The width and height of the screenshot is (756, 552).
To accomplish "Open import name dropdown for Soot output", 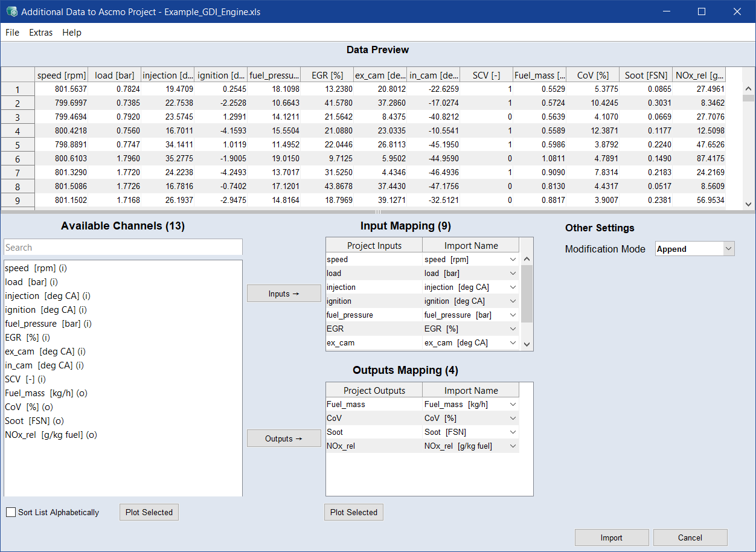I will (513, 432).
